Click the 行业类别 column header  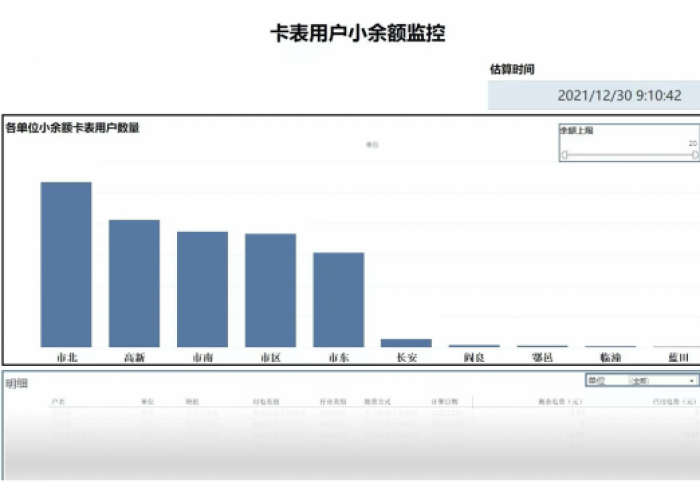(x=333, y=401)
